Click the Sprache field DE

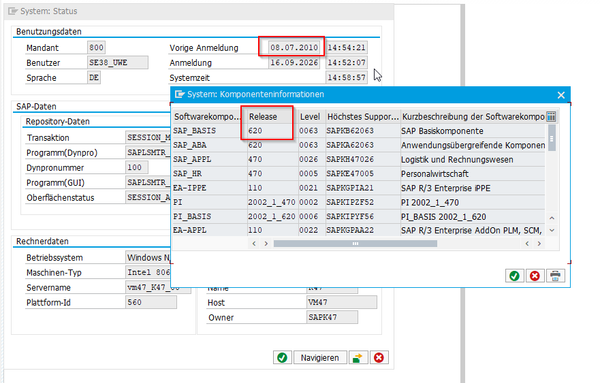(94, 77)
